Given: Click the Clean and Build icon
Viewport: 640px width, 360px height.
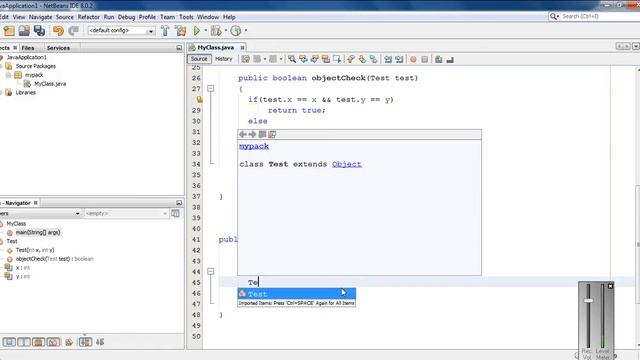Looking at the screenshot, I should [x=180, y=31].
